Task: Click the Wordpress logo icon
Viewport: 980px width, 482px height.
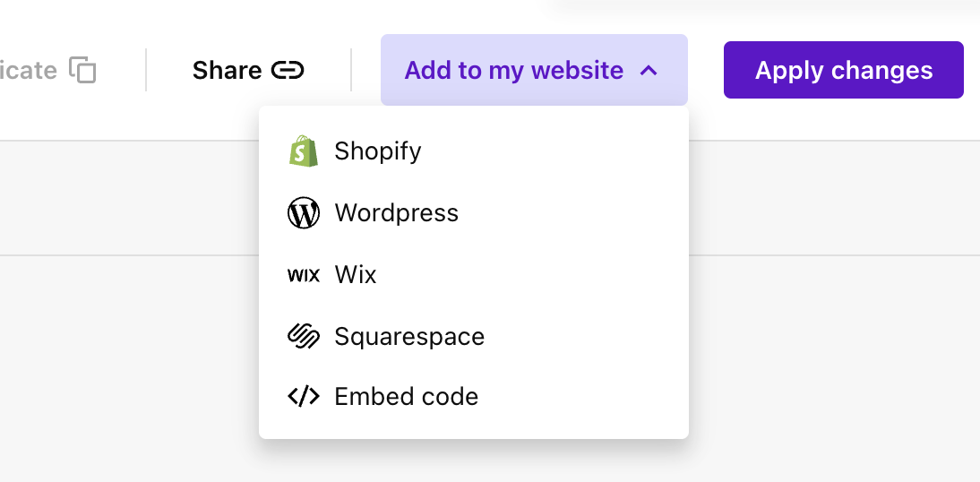Action: (304, 213)
